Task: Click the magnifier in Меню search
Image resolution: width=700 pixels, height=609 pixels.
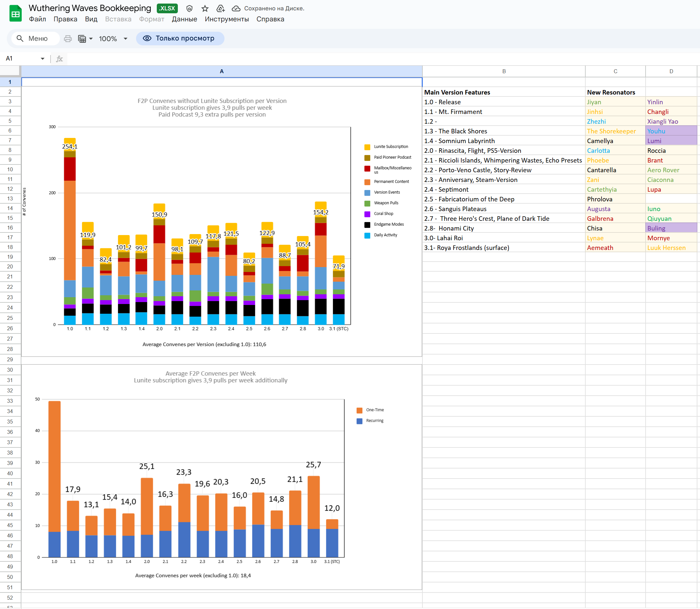Action: (x=20, y=39)
